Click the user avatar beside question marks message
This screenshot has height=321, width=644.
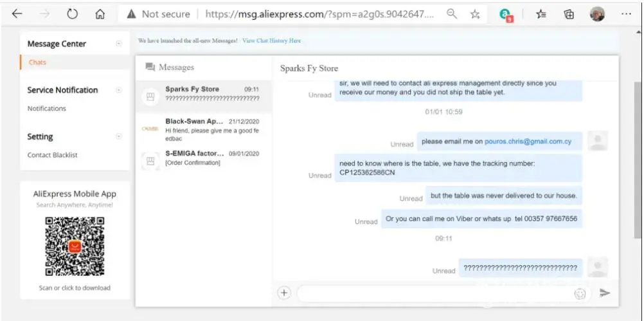598,267
